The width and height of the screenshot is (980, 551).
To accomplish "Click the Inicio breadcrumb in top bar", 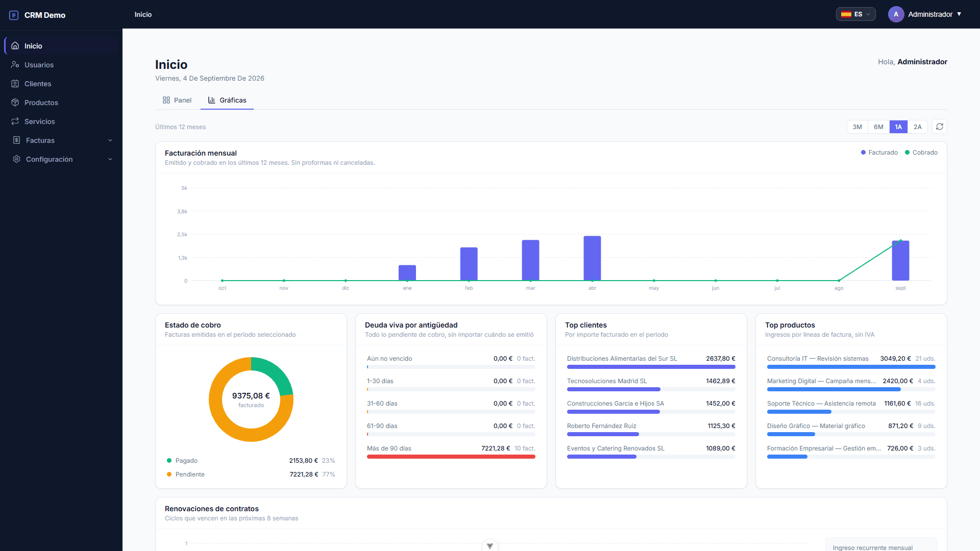I will click(x=143, y=14).
